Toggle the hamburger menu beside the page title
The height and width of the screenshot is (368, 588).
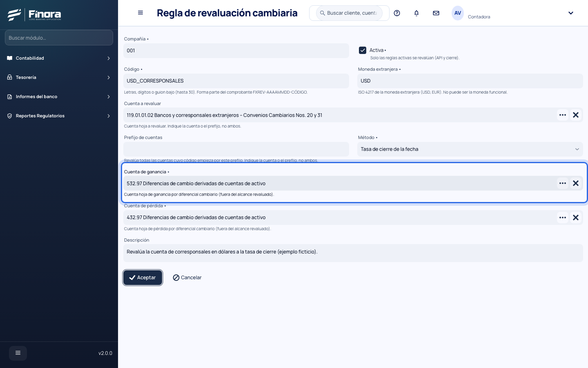click(x=140, y=13)
